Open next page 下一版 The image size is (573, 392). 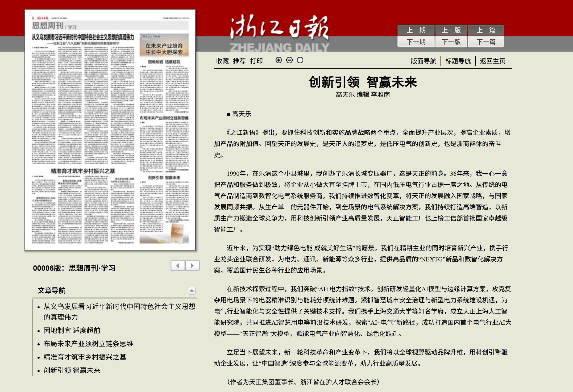451,42
